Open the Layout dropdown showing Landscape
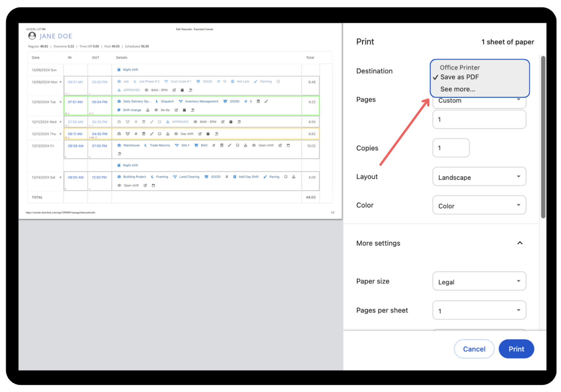 (x=479, y=177)
